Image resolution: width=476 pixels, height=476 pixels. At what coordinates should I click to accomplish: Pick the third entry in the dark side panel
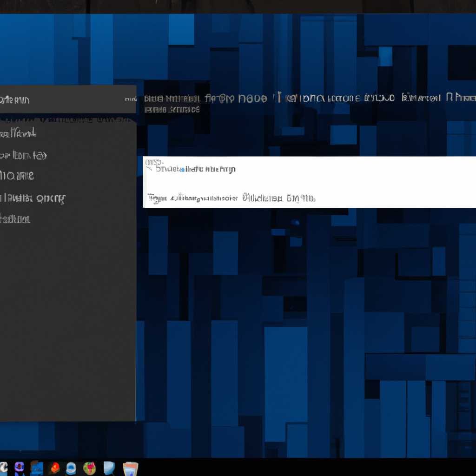tap(17, 175)
